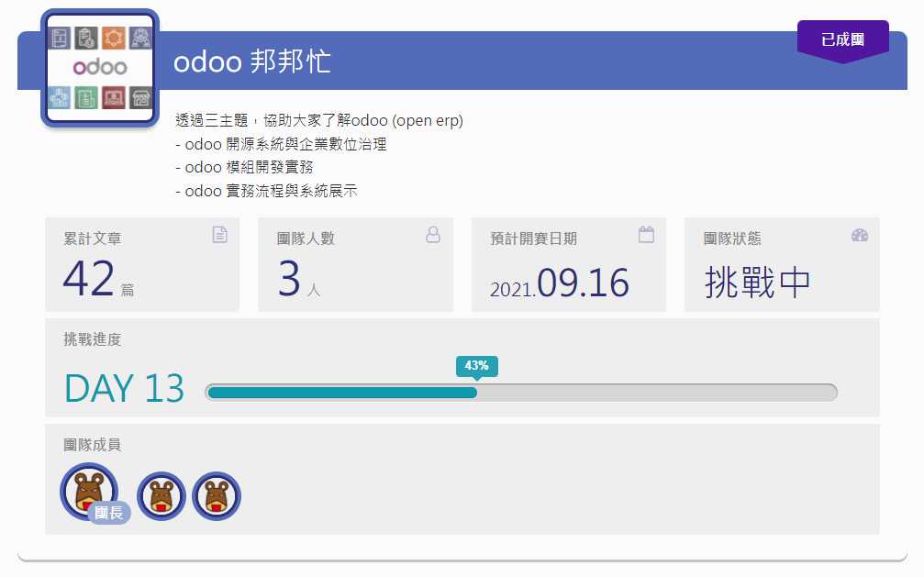
Task: Select the orange network module icon in team logo
Action: (114, 38)
